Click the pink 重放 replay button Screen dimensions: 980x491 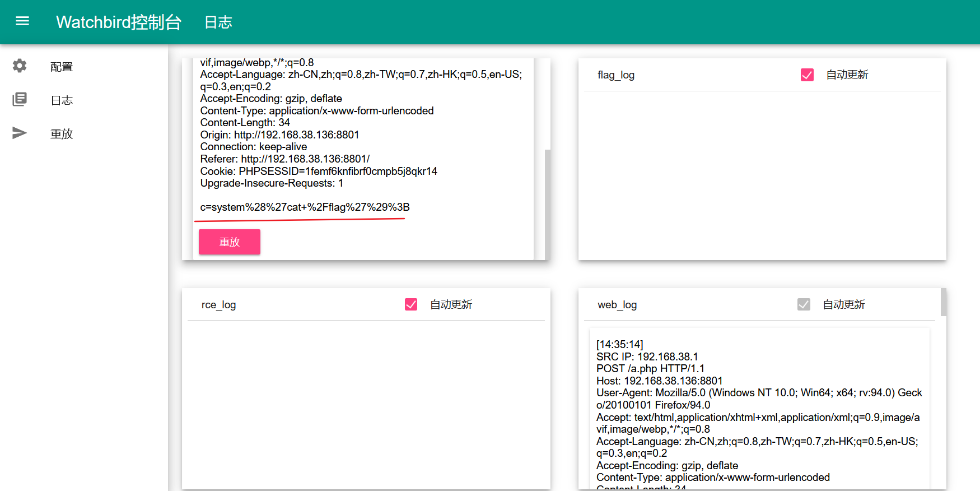[x=230, y=242]
